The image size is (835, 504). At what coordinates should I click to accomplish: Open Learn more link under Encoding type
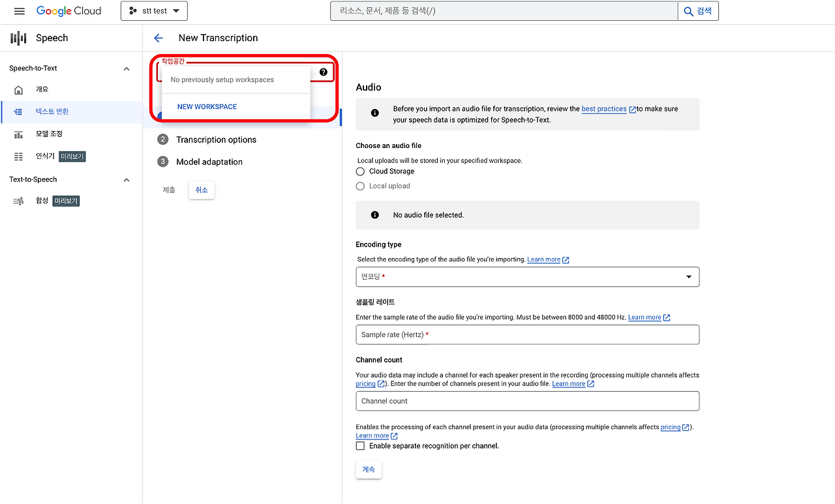(548, 259)
